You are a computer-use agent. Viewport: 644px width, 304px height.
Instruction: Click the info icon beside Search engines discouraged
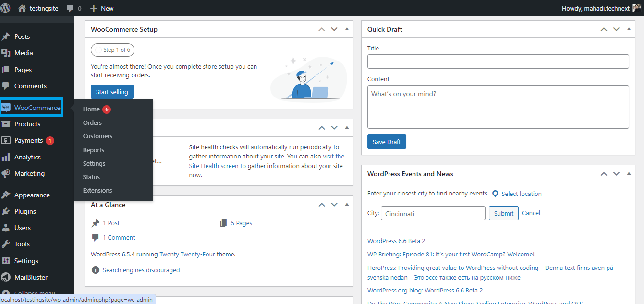96,270
